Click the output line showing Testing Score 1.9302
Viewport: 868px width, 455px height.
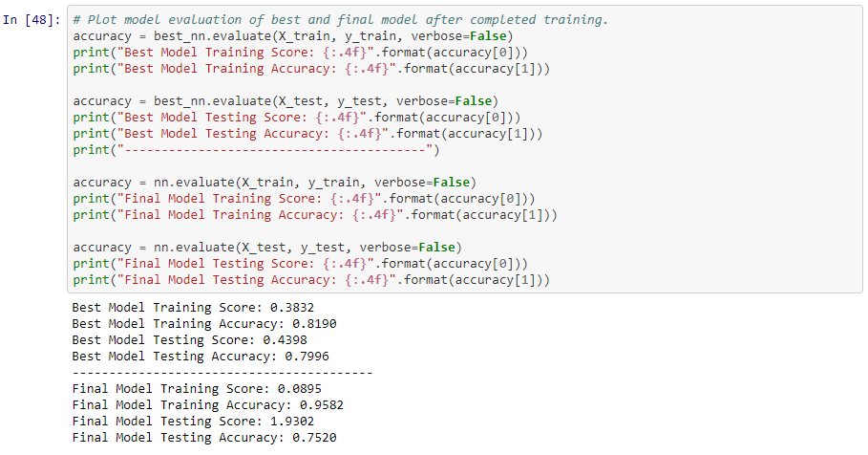click(x=193, y=421)
